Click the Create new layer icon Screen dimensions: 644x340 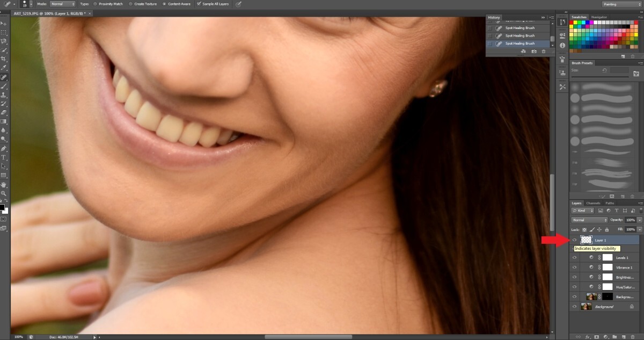(624, 337)
